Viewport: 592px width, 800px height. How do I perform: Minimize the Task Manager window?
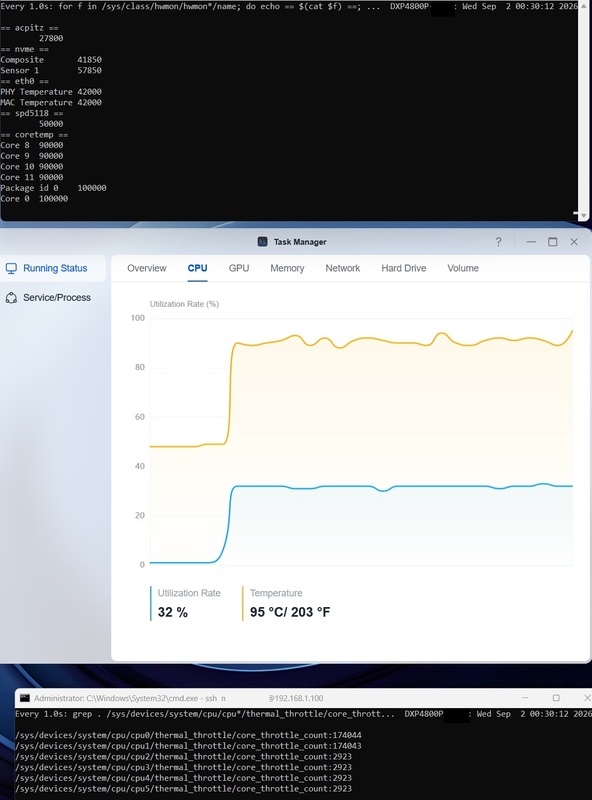pyautogui.click(x=531, y=242)
